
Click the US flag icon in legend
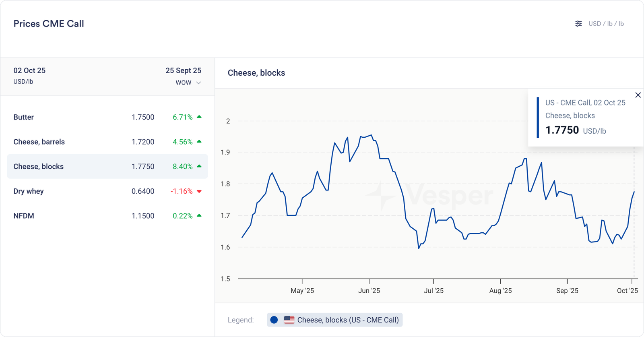(x=289, y=320)
